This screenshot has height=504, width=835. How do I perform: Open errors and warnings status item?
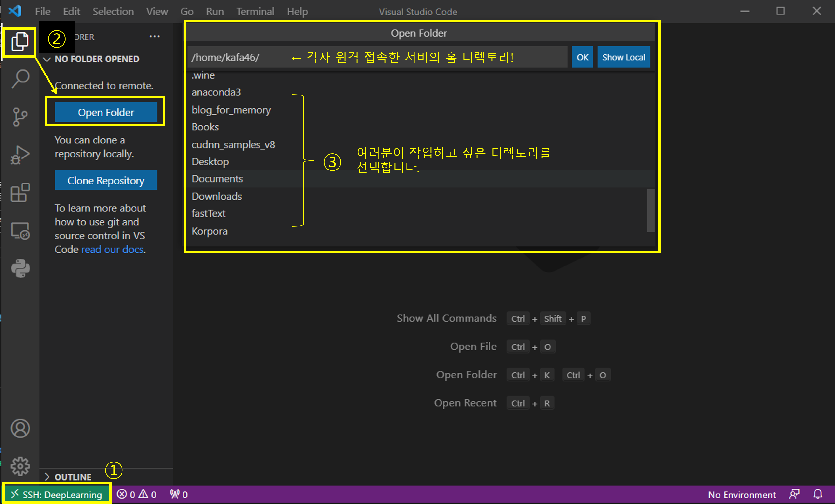[136, 495]
